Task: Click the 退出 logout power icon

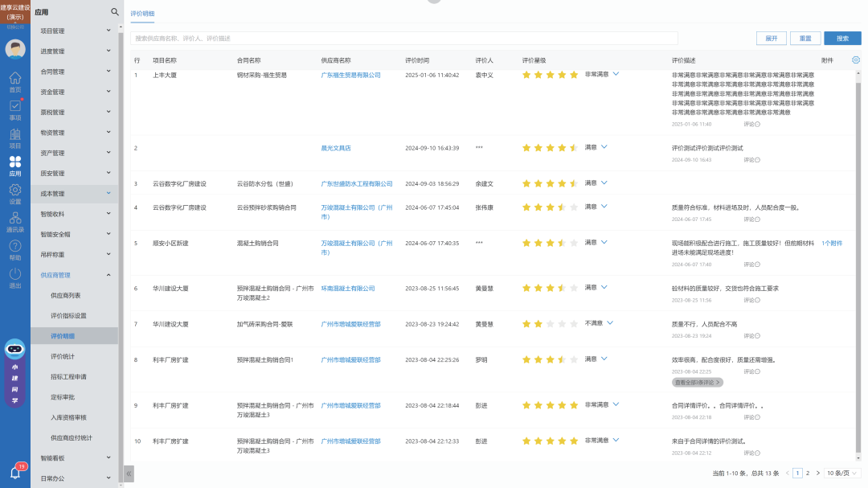Action: pos(14,277)
